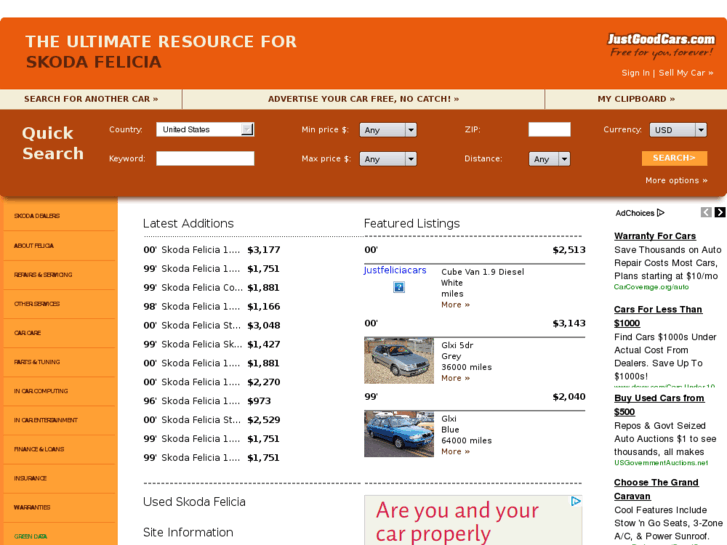The image size is (727, 545).
Task: Click the orange SEARCH> button
Action: point(674,158)
